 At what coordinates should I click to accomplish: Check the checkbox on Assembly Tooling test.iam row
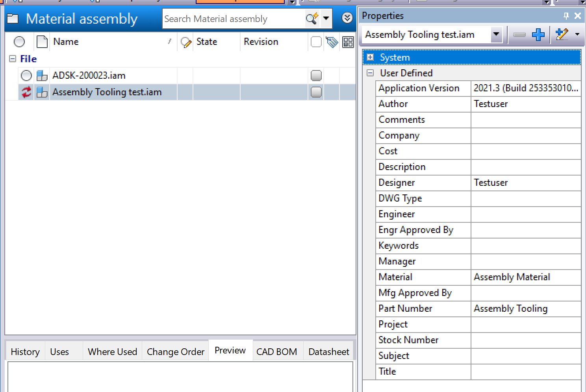(316, 92)
